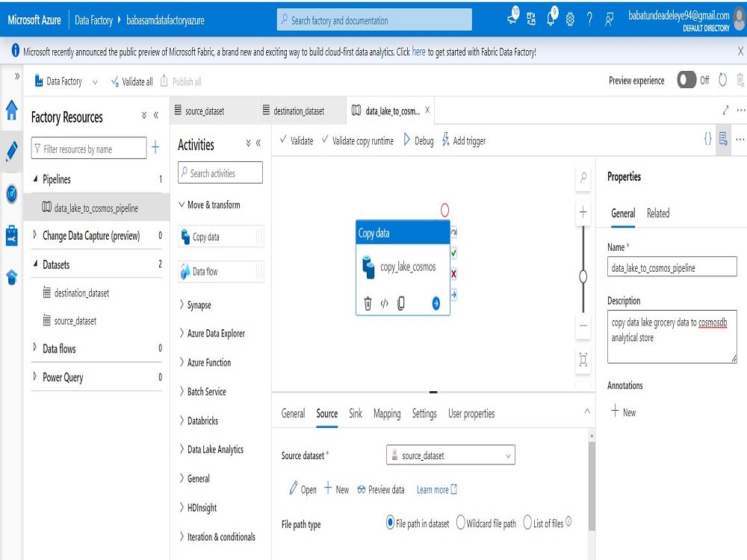747x560 pixels.
Task: Delete the copy_lake_cosmos activity via trash icon
Action: click(368, 303)
